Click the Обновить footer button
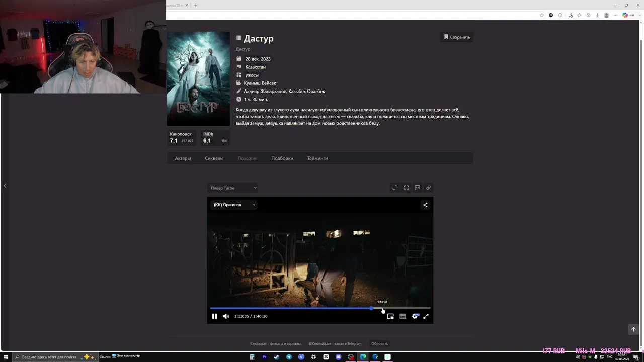Screen dimensions: 644x362 tap(380, 344)
